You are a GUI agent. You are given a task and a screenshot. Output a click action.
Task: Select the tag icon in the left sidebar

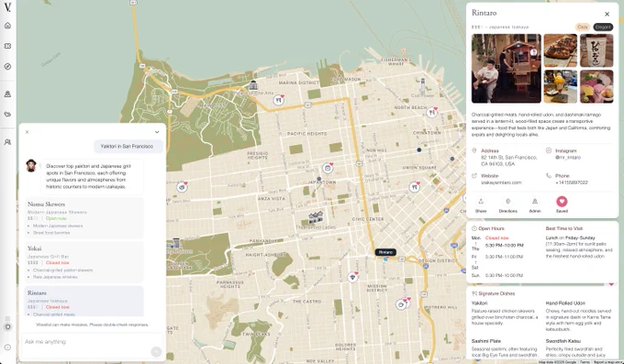(7, 115)
